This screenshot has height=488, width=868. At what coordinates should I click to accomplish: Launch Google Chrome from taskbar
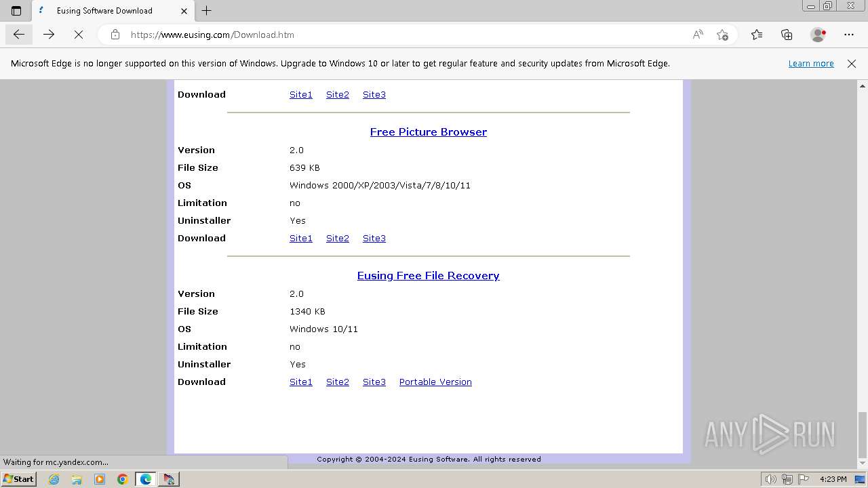point(123,479)
